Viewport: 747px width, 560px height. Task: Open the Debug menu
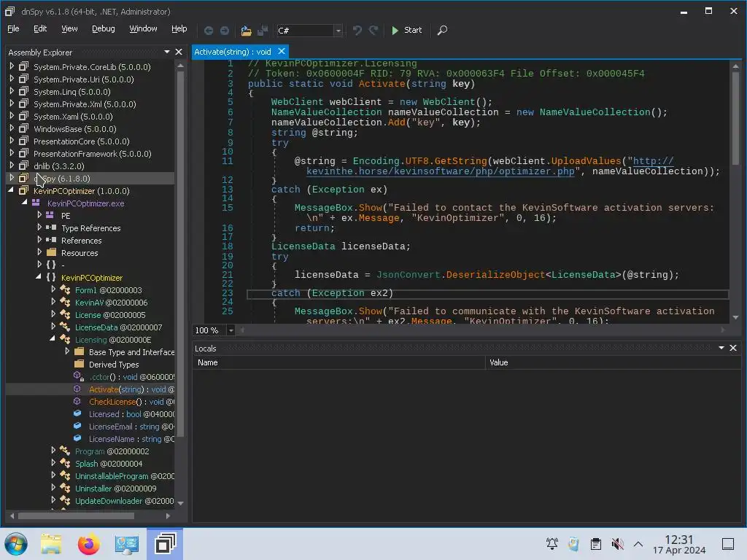(x=104, y=28)
